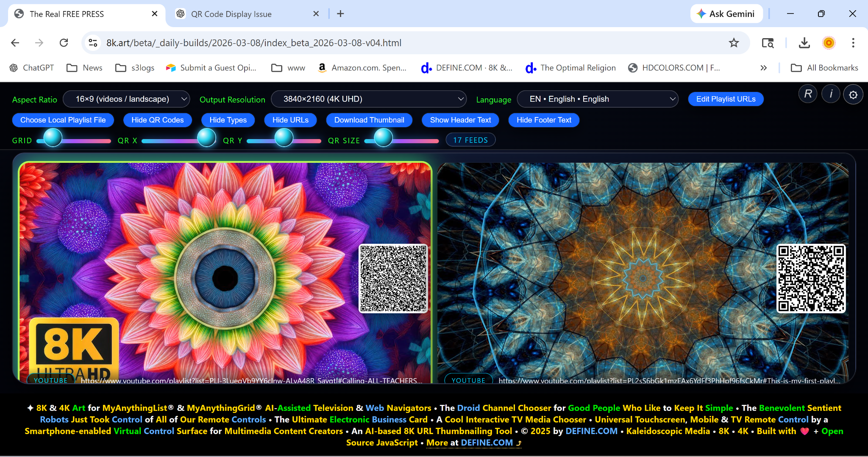Click the browser forward arrow
Viewport: 868px width, 457px height.
click(x=39, y=43)
